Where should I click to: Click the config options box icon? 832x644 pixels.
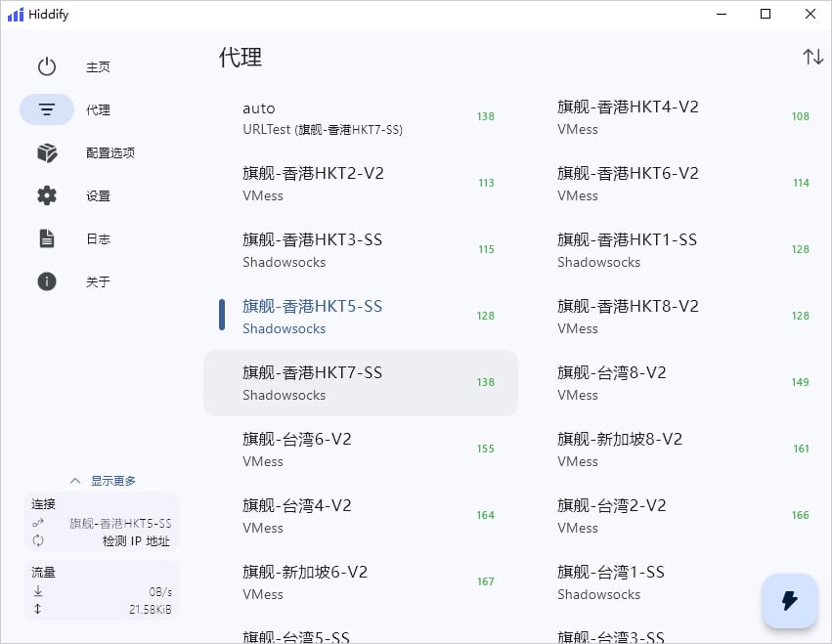pyautogui.click(x=47, y=153)
